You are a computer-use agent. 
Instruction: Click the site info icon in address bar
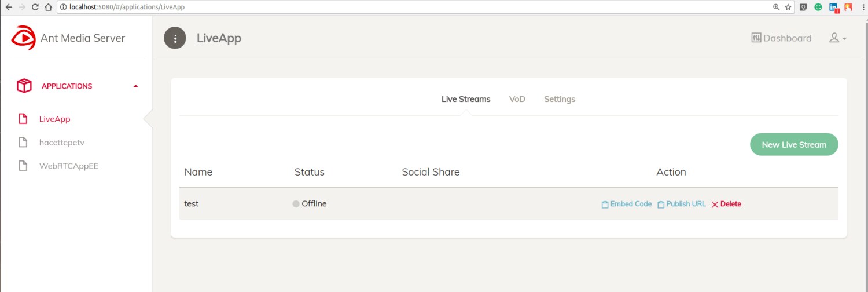pyautogui.click(x=64, y=8)
